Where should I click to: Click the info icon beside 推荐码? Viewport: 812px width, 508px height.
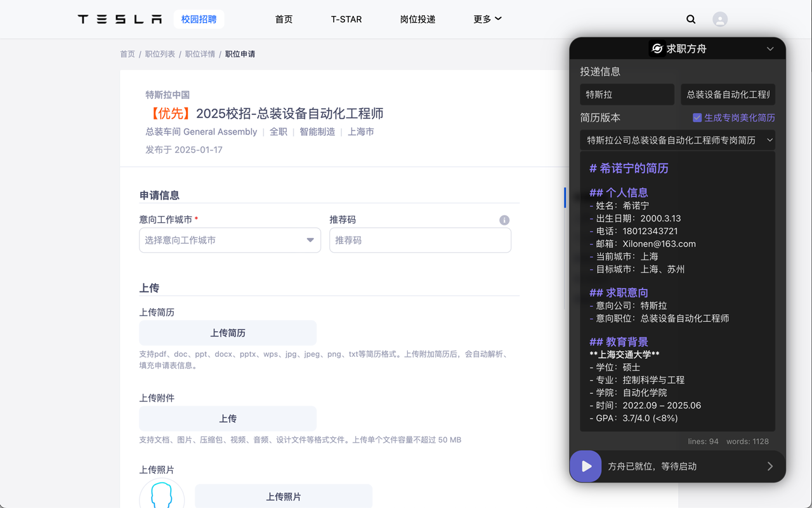tap(504, 220)
